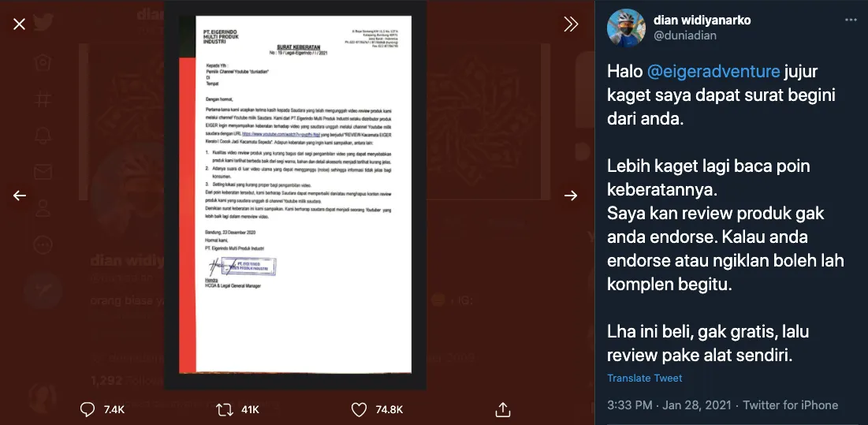Open reply icon showing 7.4K
The image size is (868, 425).
coord(87,409)
